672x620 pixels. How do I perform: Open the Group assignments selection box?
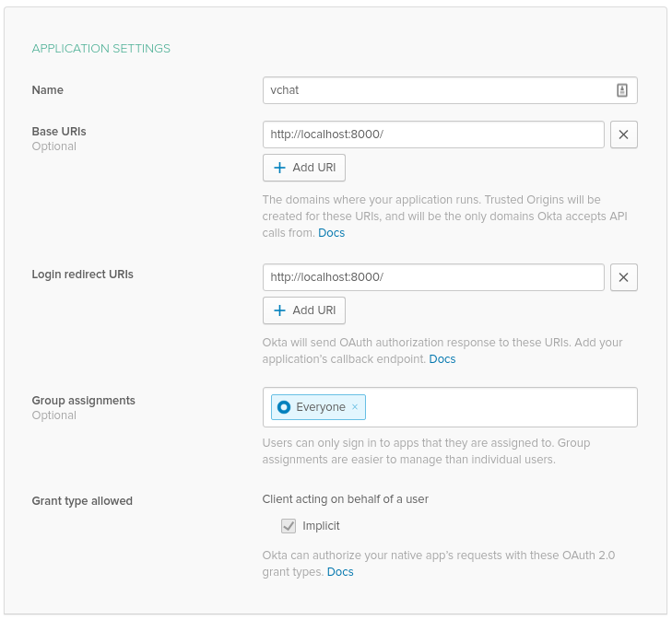(498, 407)
